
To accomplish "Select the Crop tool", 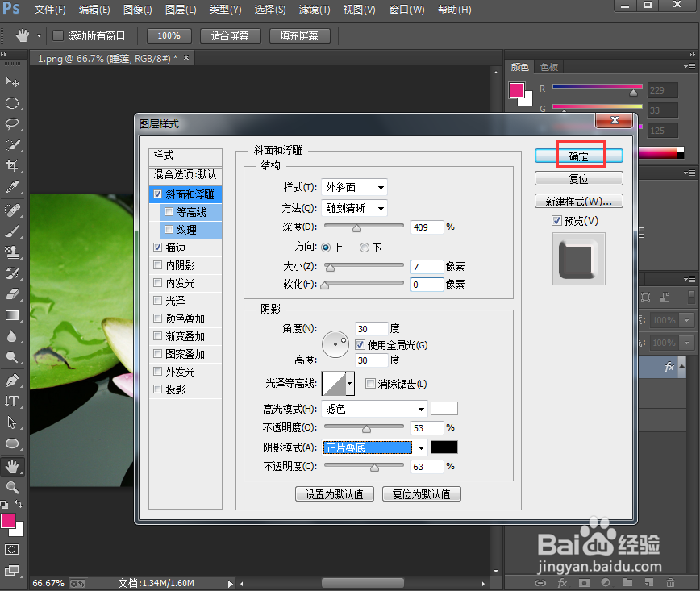I will click(12, 166).
